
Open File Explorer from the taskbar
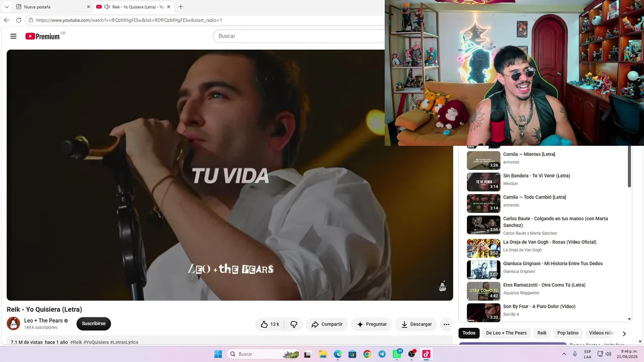(323, 354)
